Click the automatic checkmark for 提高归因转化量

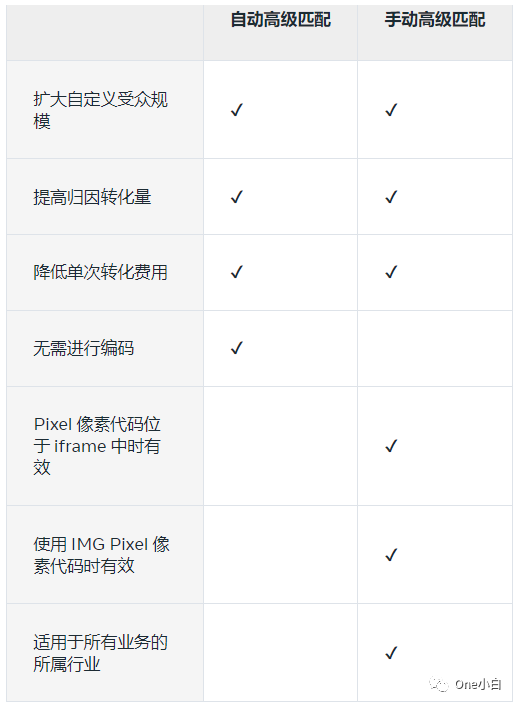tap(237, 197)
